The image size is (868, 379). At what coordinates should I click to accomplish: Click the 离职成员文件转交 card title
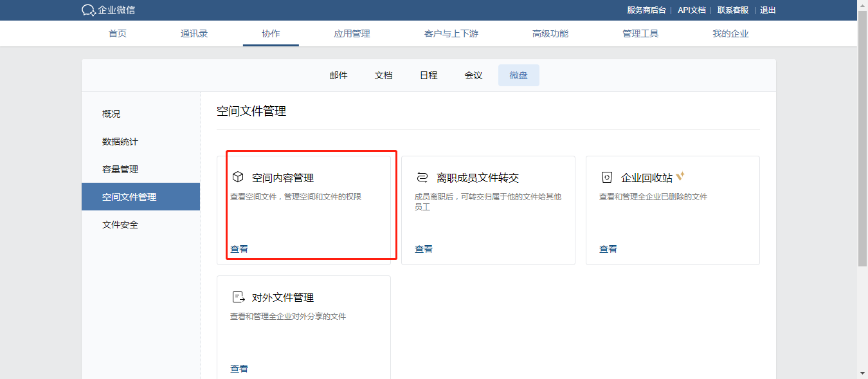[478, 178]
